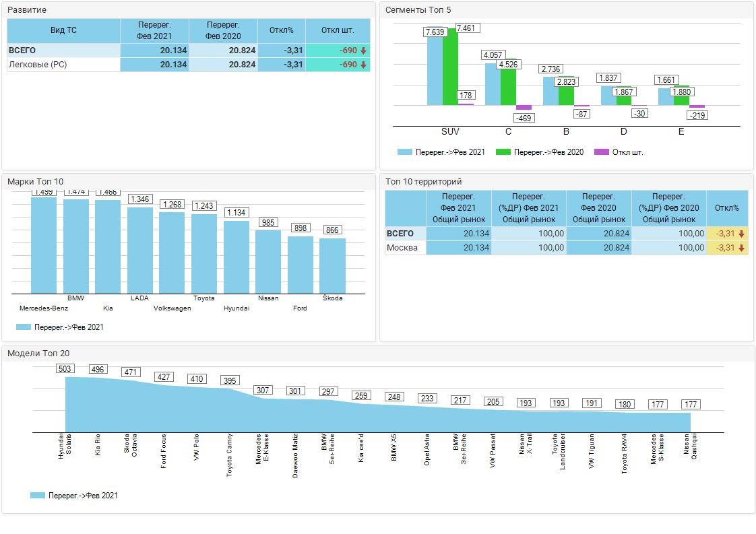Click blue legend marker in Сегменты Топ 5
This screenshot has height=534, width=756.
[x=404, y=152]
